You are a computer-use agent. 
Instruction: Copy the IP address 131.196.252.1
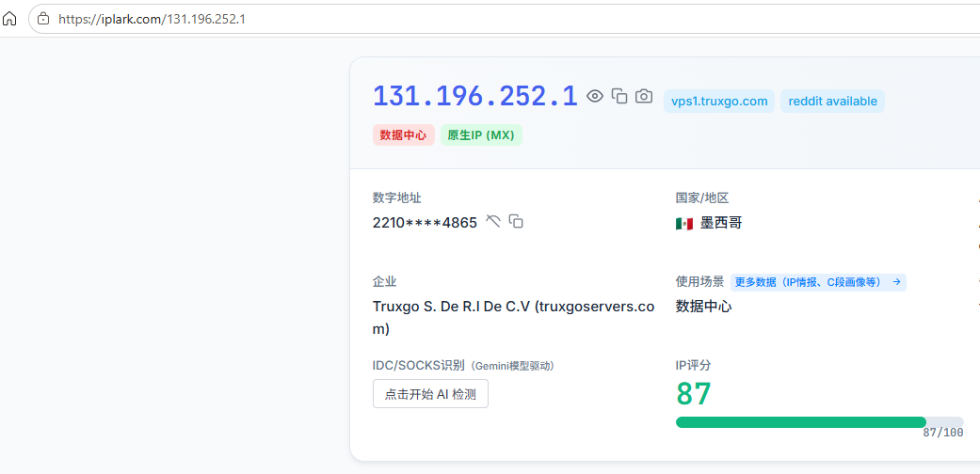click(619, 96)
